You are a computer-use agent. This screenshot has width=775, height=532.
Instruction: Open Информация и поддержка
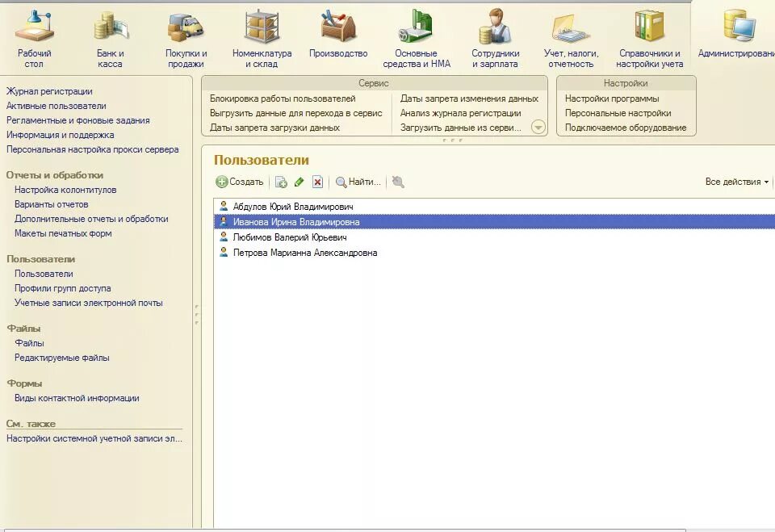[61, 135]
